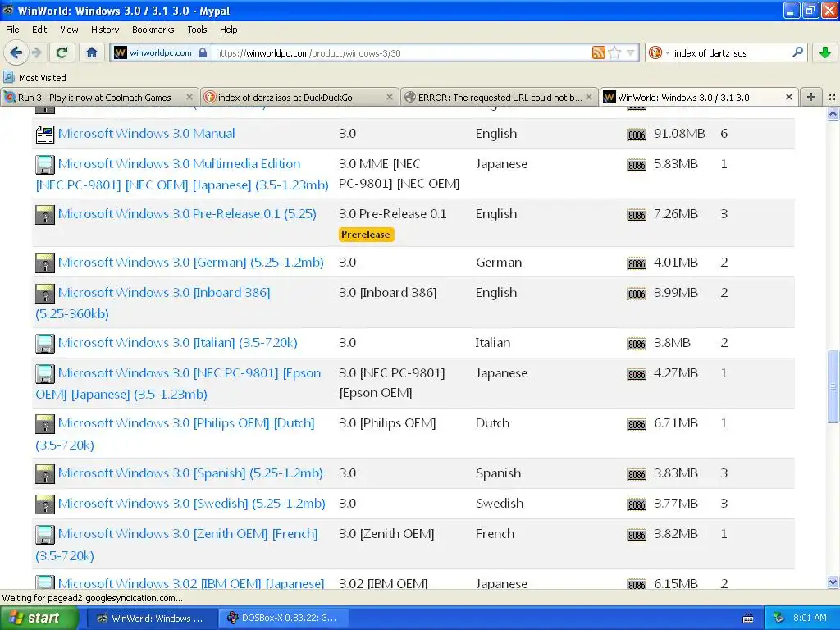Open Microsoft Windows 3.0 Manual link
Image resolution: width=840 pixels, height=630 pixels.
[146, 134]
